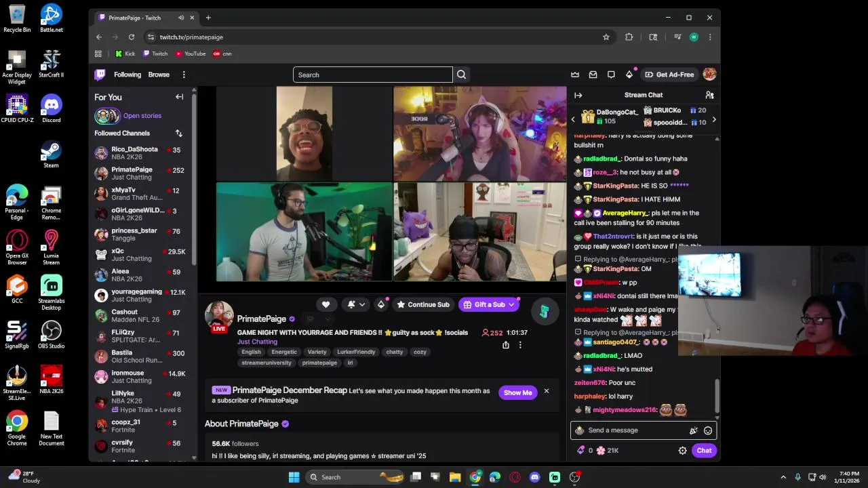
Task: Click the heart follow button
Action: pos(325,304)
